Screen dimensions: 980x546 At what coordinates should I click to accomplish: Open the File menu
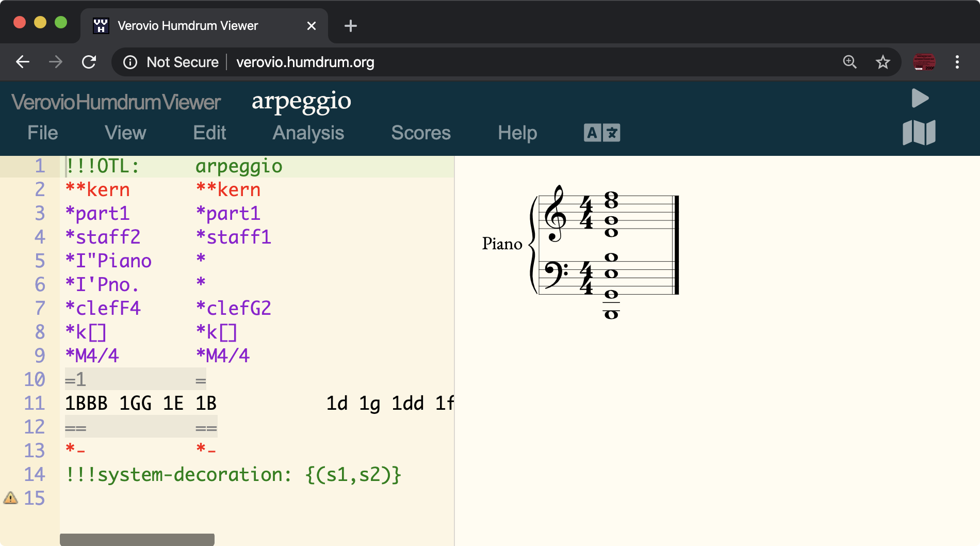pyautogui.click(x=42, y=133)
